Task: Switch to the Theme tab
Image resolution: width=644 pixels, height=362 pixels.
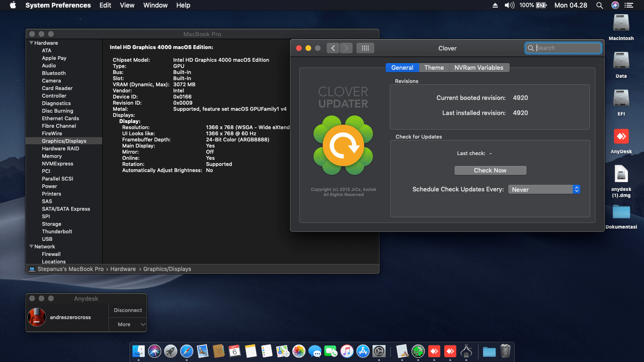Action: point(434,67)
